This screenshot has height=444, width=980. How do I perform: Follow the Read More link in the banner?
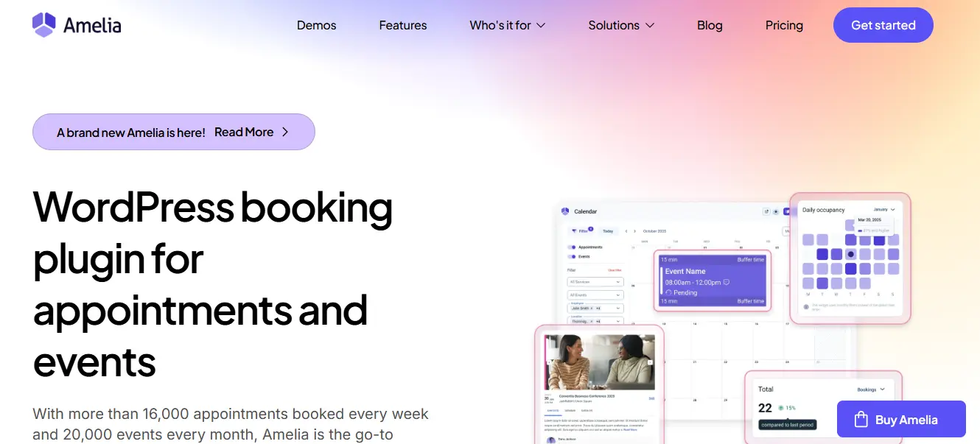(x=244, y=132)
